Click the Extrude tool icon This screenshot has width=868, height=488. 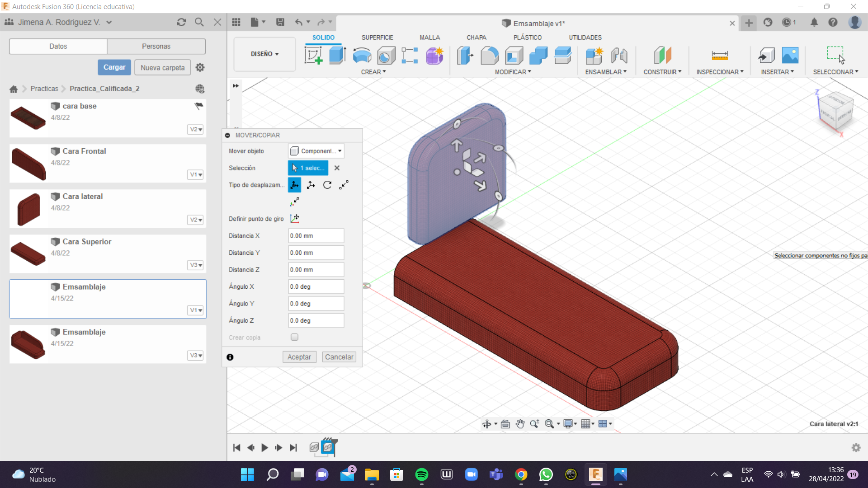[x=337, y=56]
